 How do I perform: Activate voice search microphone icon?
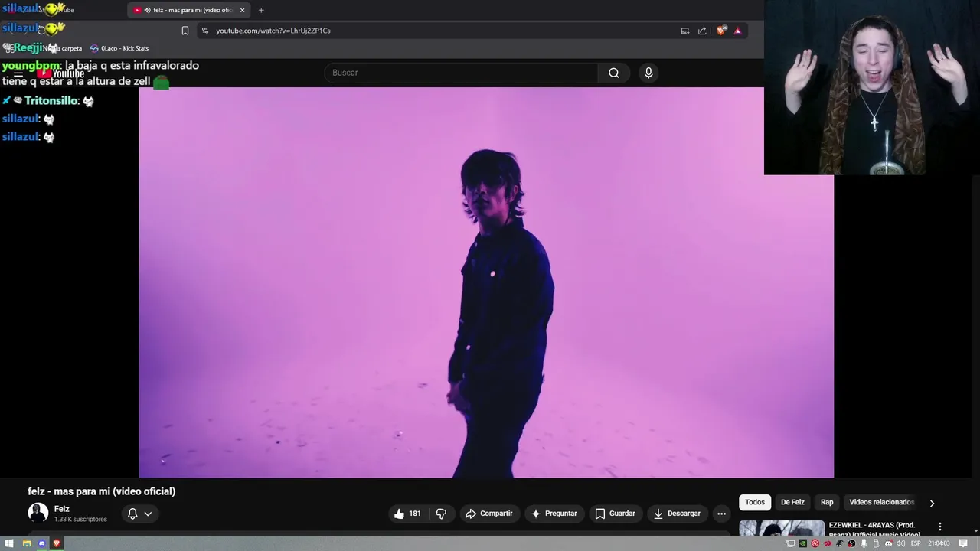(648, 73)
